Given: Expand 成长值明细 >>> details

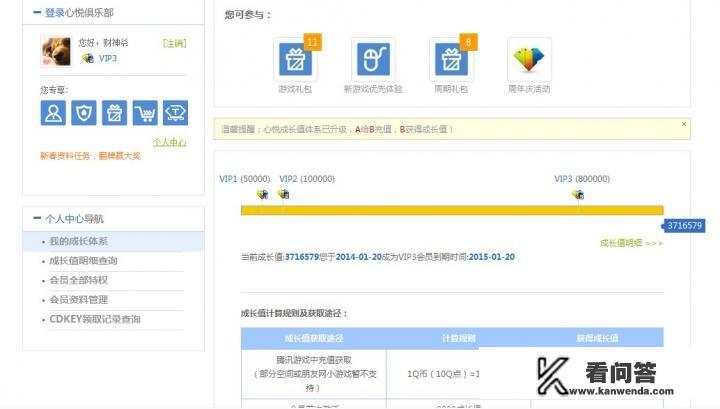Looking at the screenshot, I should [630, 243].
